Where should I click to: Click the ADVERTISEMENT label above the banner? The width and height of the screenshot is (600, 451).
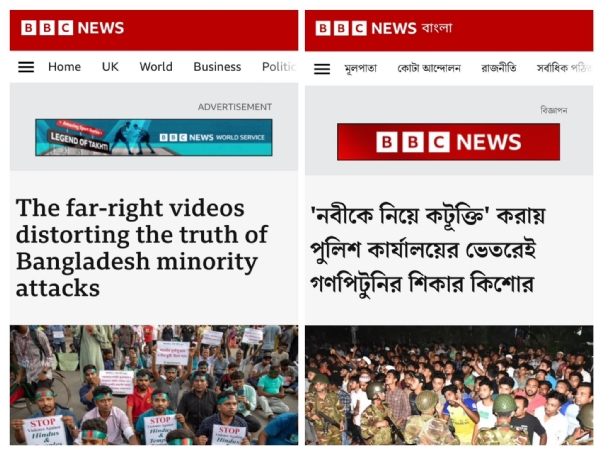click(235, 107)
